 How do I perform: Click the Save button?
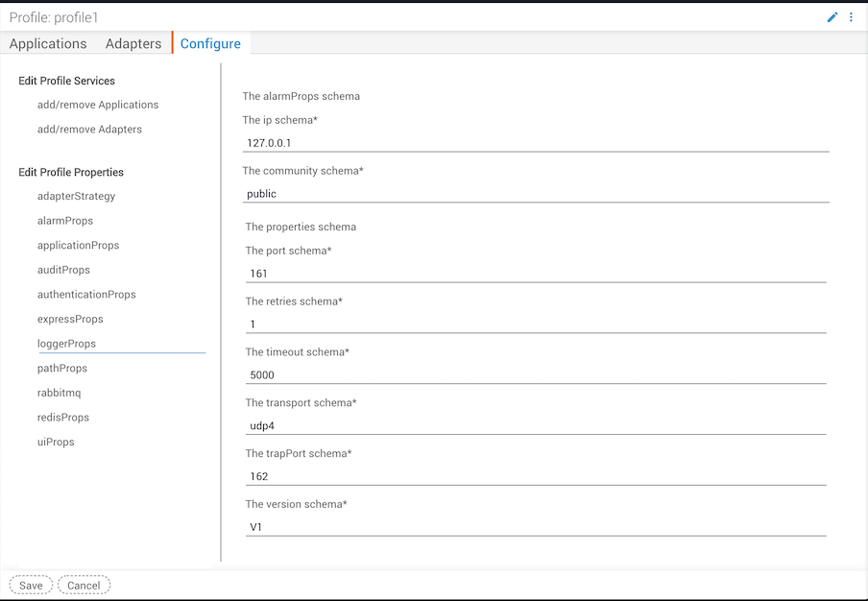pyautogui.click(x=31, y=586)
